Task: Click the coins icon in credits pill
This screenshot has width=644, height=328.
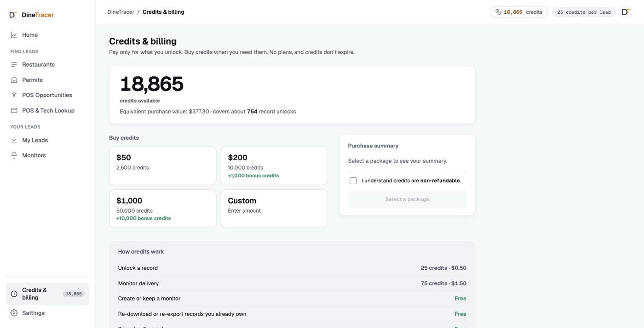Action: tap(498, 12)
